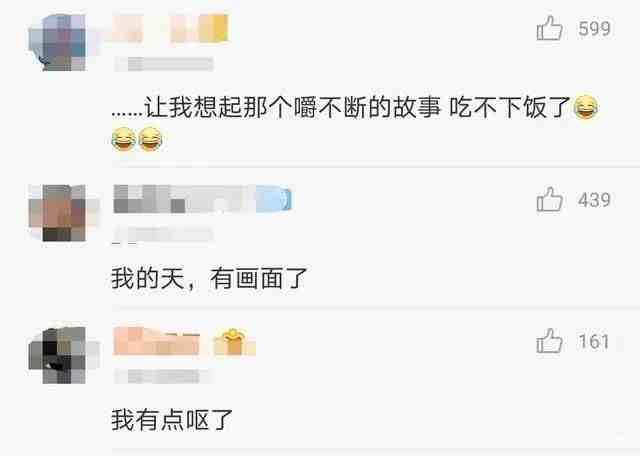Viewport: 640px width, 456px height.
Task: Click the 161 like count number
Action: coord(593,341)
